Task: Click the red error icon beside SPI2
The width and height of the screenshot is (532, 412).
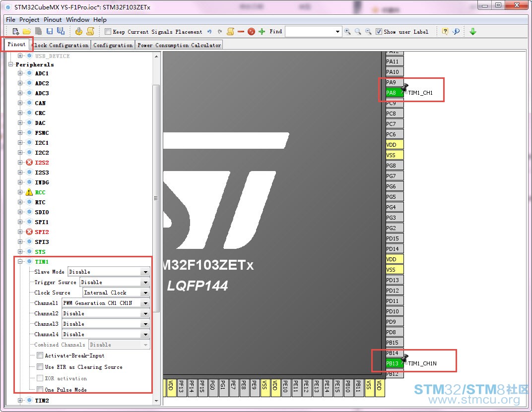Action: 29,232
